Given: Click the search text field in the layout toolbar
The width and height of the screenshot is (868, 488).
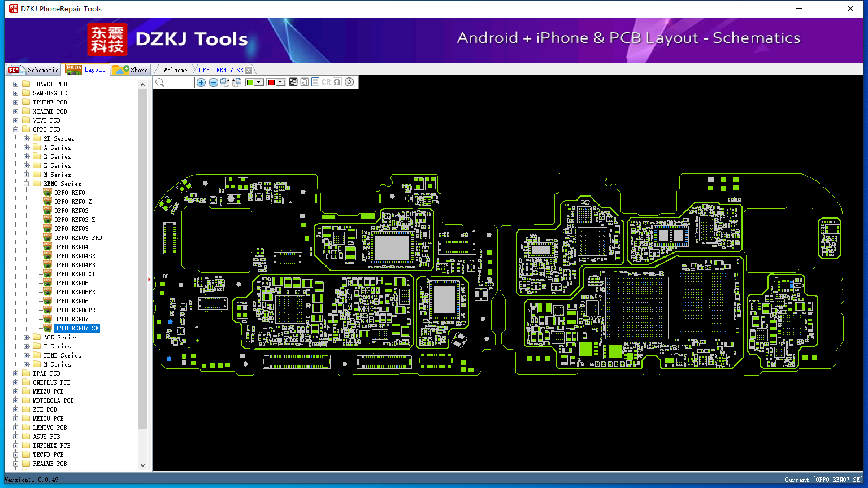Looking at the screenshot, I should pos(181,82).
